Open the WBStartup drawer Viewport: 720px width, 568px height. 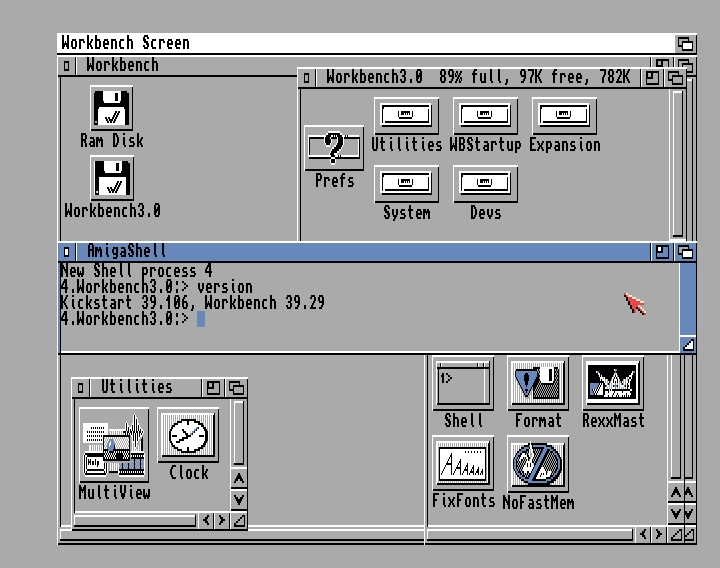485,115
